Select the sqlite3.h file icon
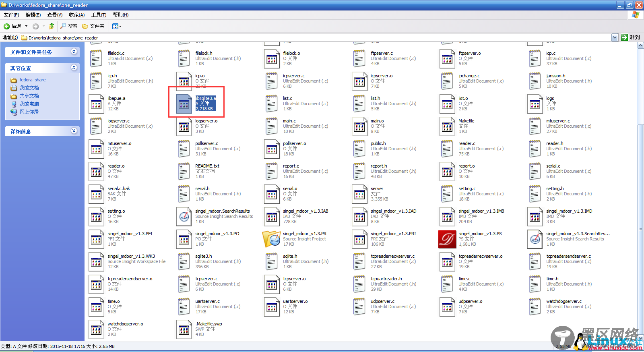This screenshot has width=644, height=352. pos(184,262)
